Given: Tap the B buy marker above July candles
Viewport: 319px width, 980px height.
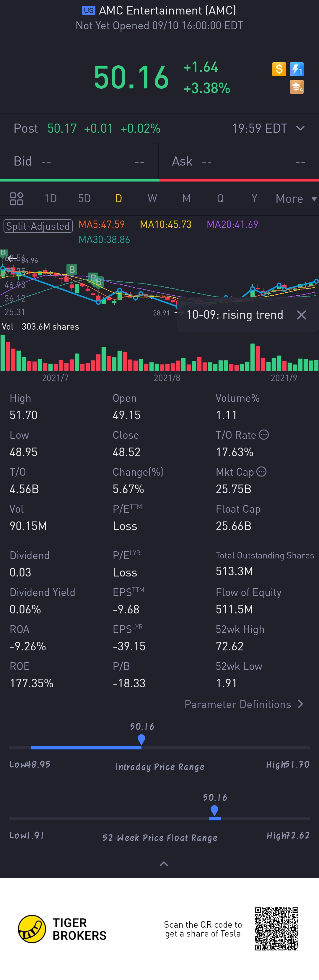Looking at the screenshot, I should (x=72, y=270).
